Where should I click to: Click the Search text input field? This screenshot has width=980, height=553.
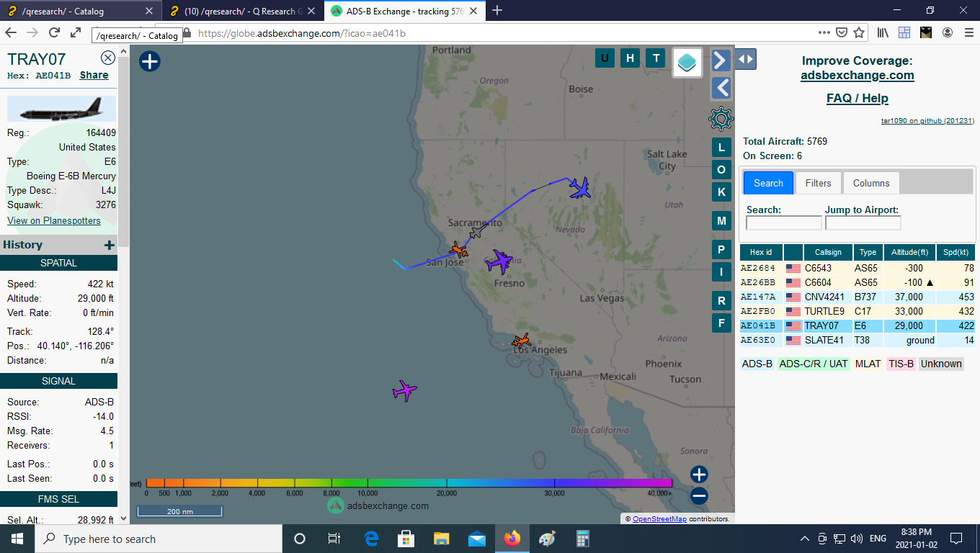point(783,223)
